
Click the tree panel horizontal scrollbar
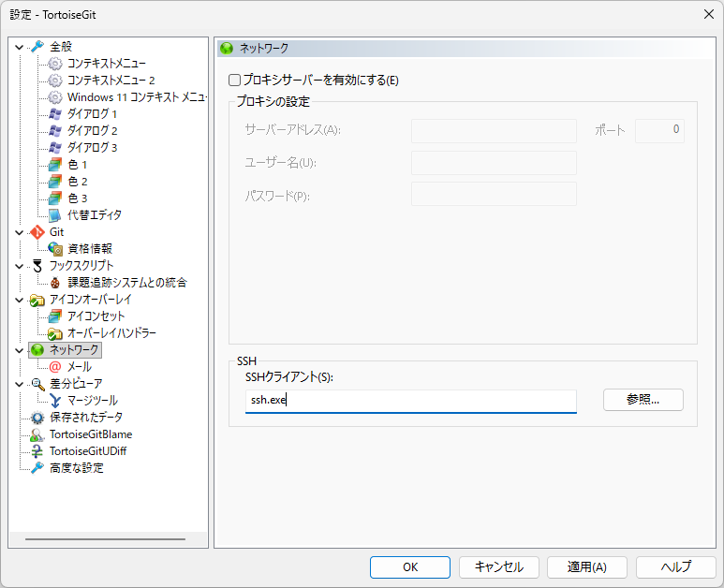105,539
